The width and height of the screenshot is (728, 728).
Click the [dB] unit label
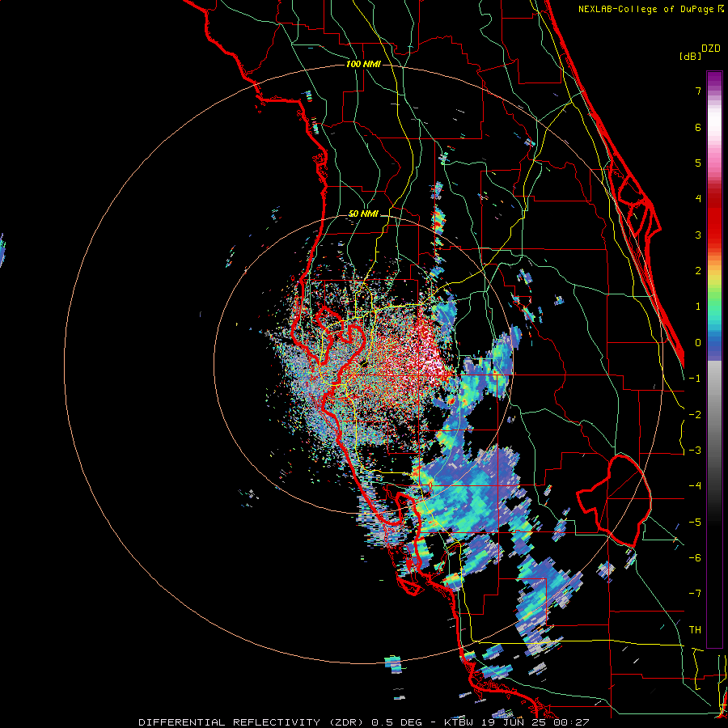pos(690,56)
